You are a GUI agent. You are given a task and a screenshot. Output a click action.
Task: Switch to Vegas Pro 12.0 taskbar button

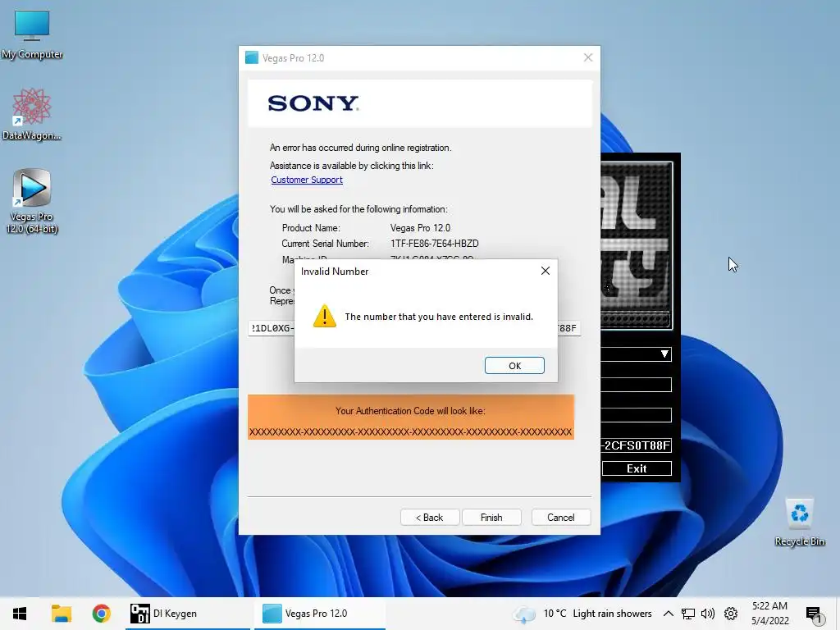click(319, 614)
